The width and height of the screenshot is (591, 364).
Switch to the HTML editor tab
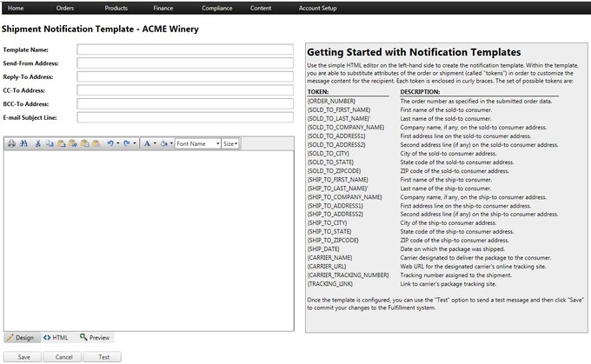coord(56,337)
